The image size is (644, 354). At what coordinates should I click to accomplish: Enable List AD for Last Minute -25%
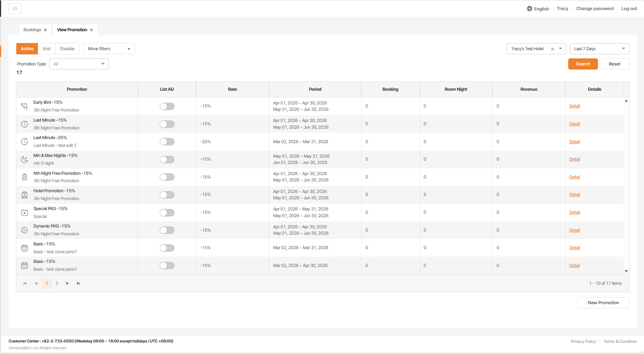(x=167, y=142)
